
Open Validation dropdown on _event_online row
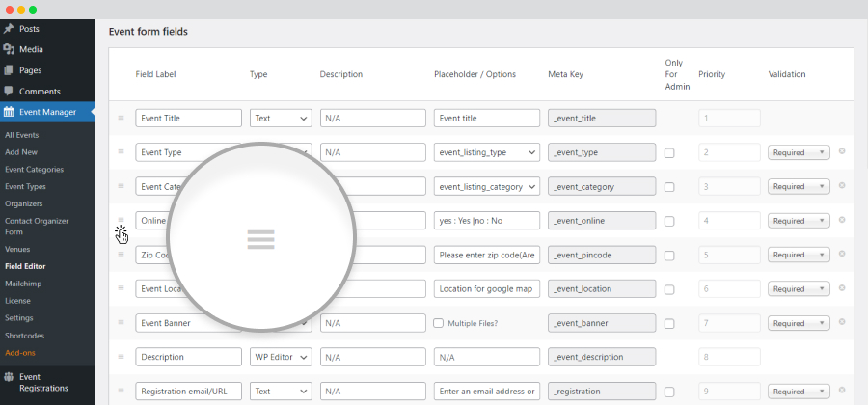pyautogui.click(x=799, y=221)
